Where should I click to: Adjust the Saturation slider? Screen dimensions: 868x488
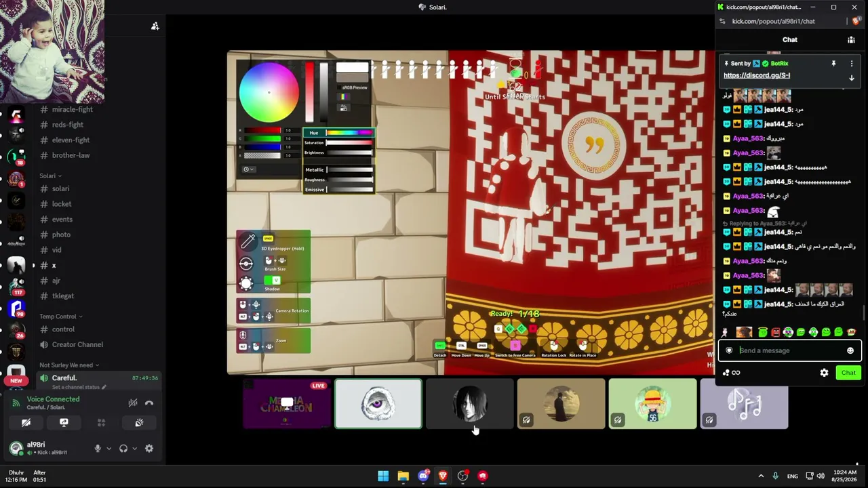tap(350, 143)
